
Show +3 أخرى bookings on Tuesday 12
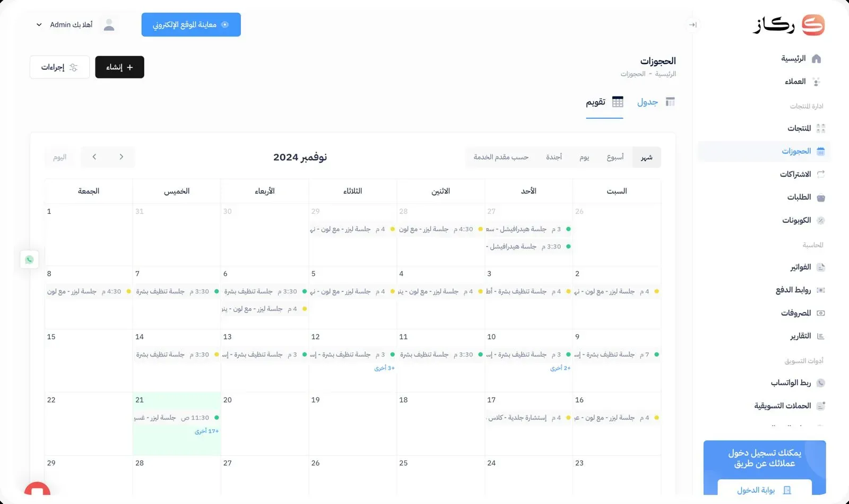[x=384, y=368]
